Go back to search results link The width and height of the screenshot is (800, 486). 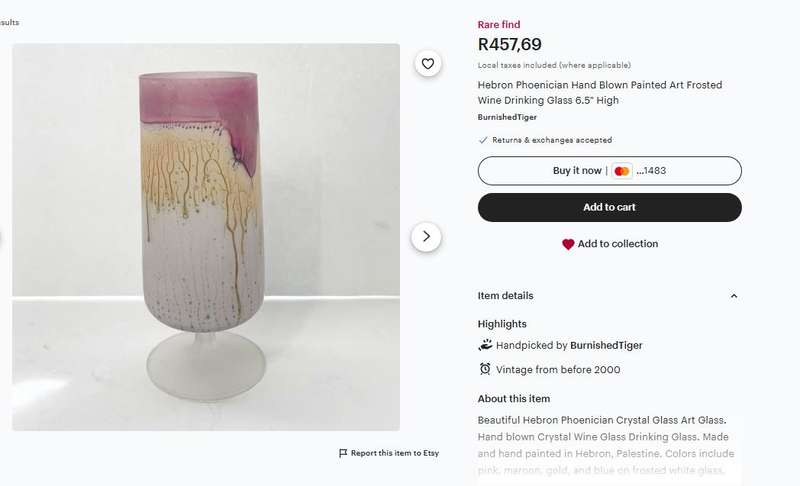tap(9, 22)
